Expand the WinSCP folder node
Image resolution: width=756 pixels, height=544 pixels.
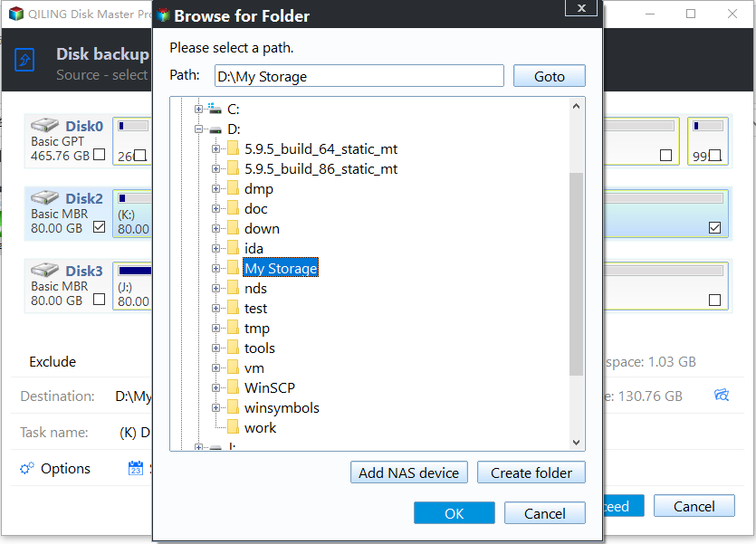(x=215, y=388)
